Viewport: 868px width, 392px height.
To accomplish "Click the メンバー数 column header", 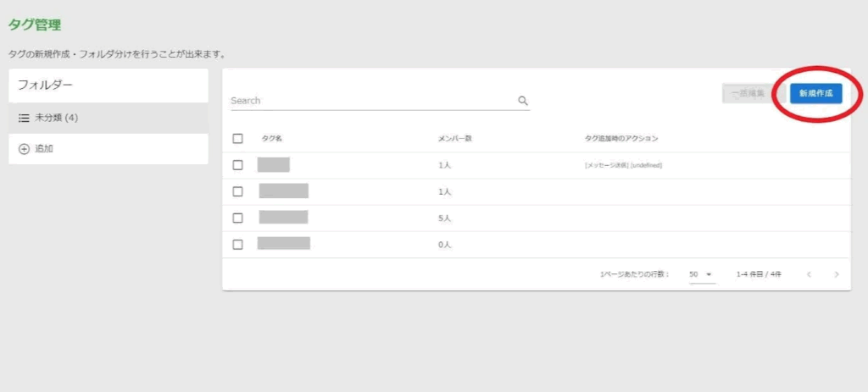I will pyautogui.click(x=454, y=138).
